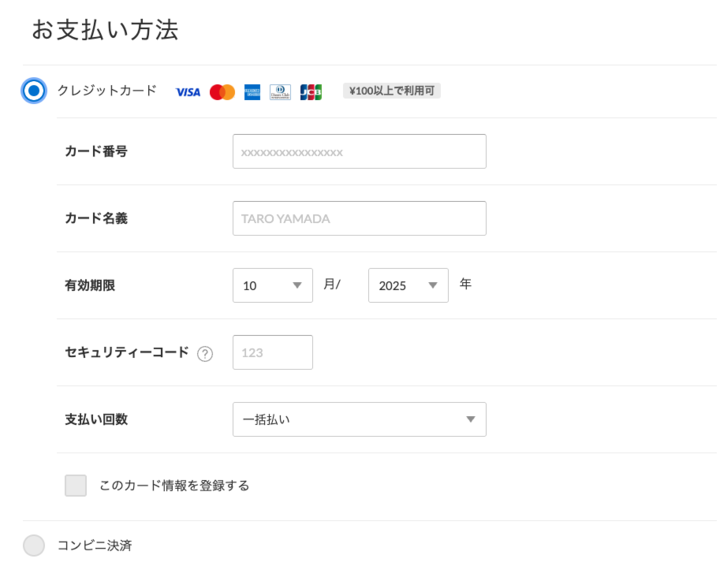Click the このカード情報を登録する label
Viewport: 720px width, 566px height.
click(174, 486)
